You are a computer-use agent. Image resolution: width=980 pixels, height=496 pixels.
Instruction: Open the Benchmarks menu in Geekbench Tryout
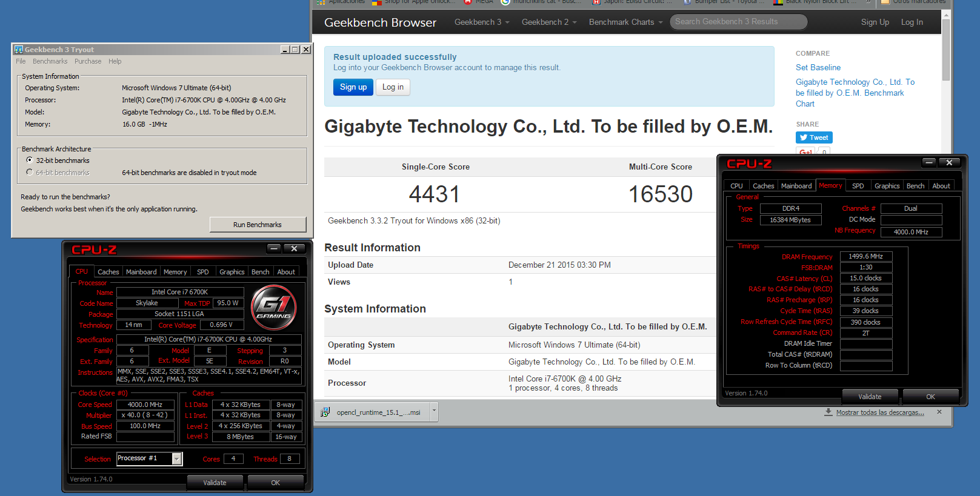tap(50, 61)
